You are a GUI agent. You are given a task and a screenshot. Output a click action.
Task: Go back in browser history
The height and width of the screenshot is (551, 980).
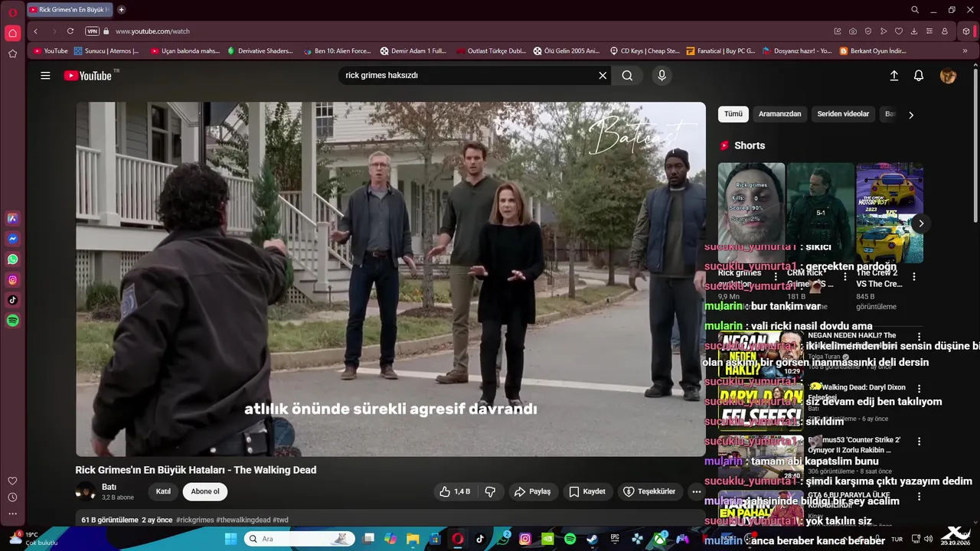[x=35, y=31]
